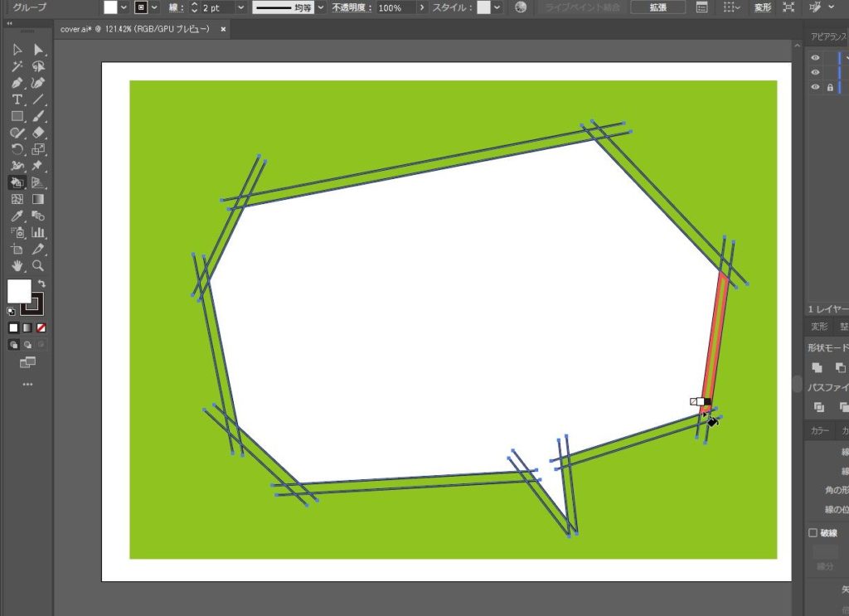Open the スタイル graphic style dropdown
Image resolution: width=849 pixels, height=616 pixels.
pos(497,7)
